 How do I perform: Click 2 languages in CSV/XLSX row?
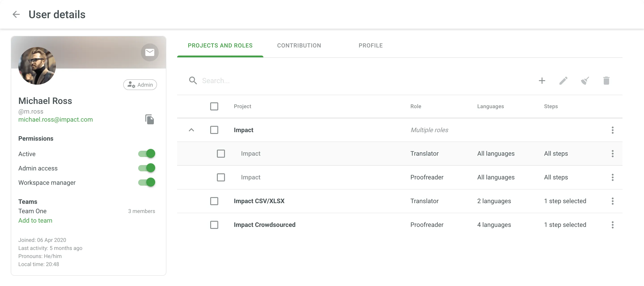point(494,201)
